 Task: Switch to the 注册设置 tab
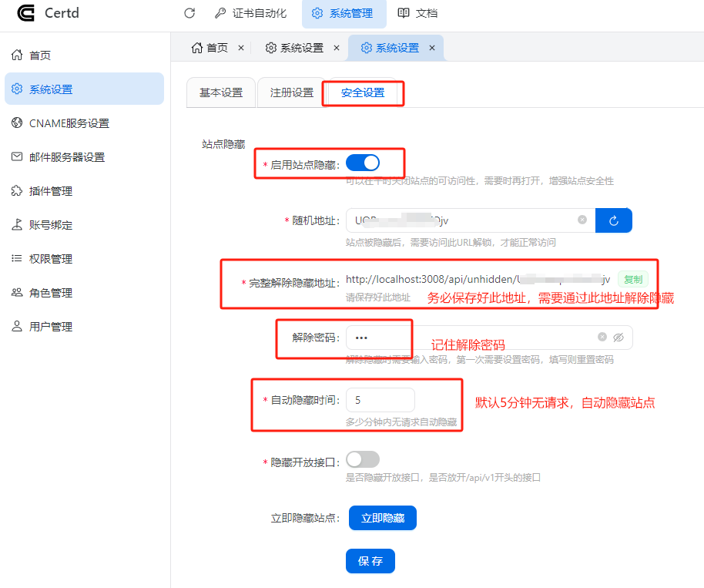[292, 92]
